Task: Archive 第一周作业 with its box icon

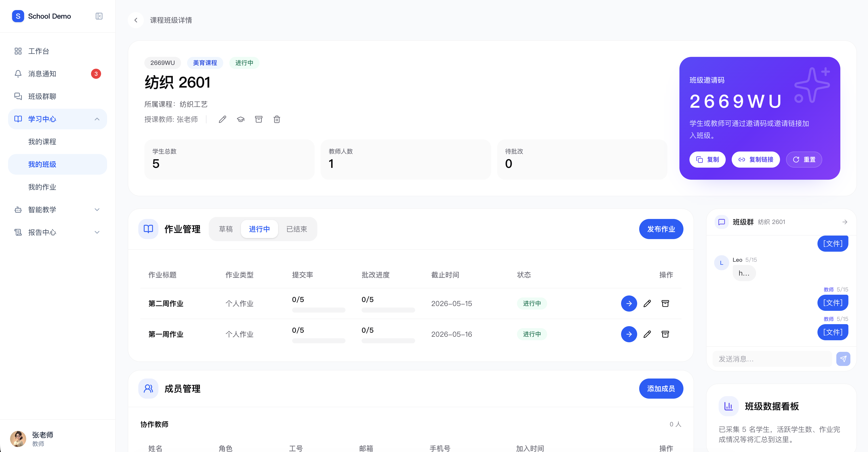Action: pos(665,334)
